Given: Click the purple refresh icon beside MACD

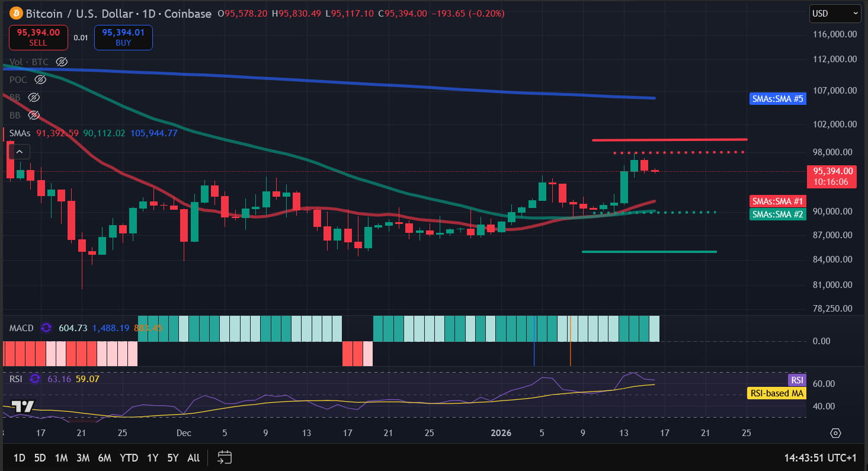Looking at the screenshot, I should pos(46,328).
